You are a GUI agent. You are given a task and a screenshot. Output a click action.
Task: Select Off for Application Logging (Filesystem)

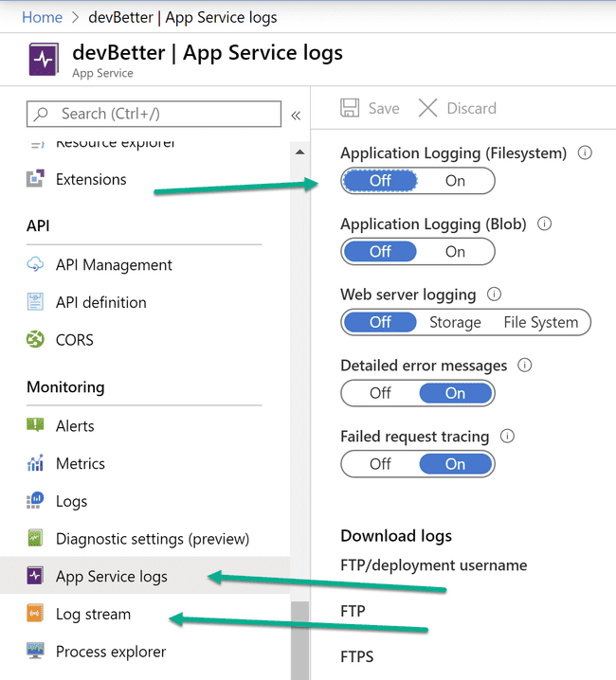[x=380, y=181]
